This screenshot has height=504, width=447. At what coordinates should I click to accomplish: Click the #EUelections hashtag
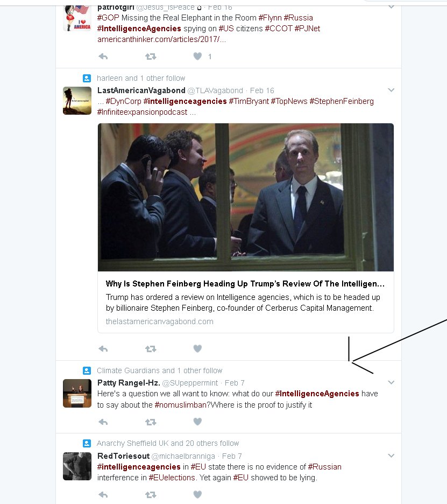pyautogui.click(x=172, y=478)
